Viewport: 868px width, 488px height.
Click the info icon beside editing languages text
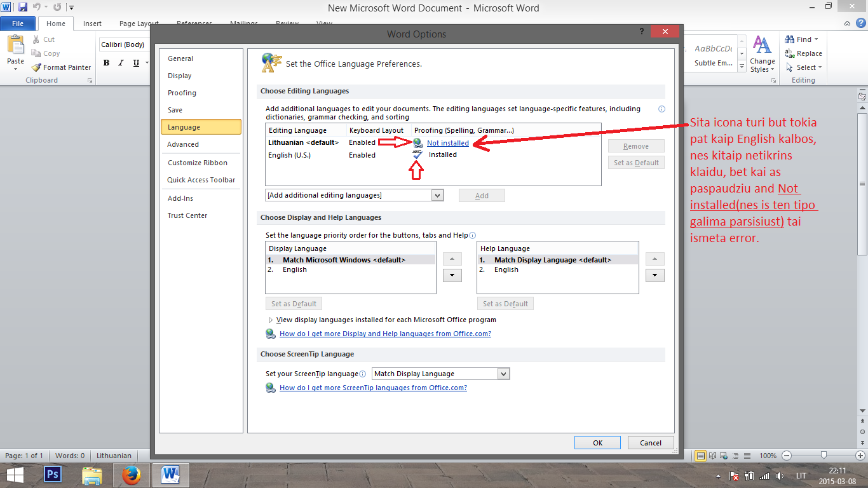(661, 109)
